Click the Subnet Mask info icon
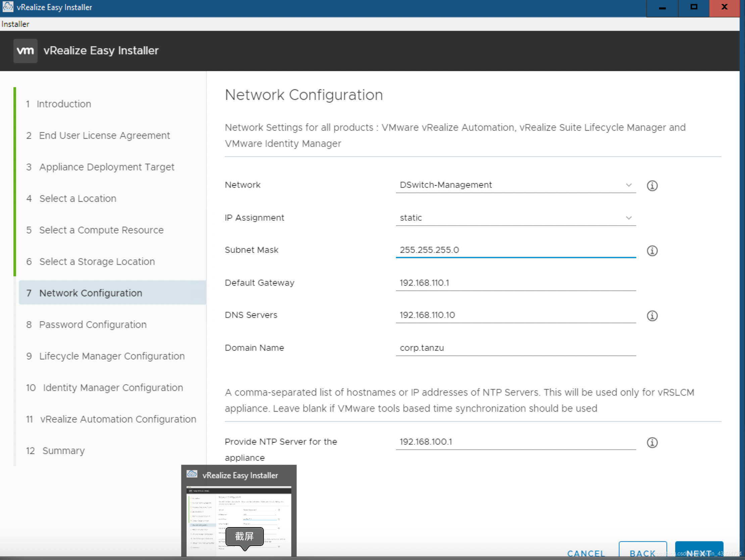This screenshot has height=560, width=745. pos(652,250)
